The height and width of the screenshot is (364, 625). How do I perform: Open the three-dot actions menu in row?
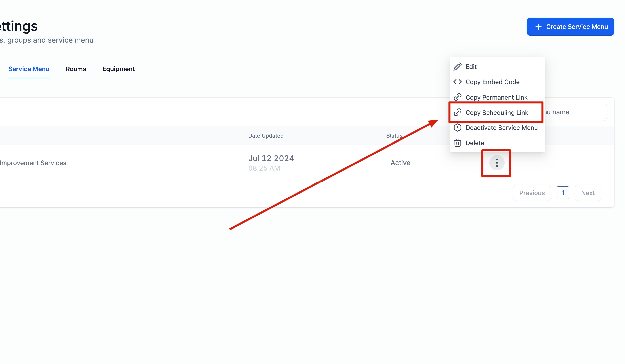(x=497, y=163)
